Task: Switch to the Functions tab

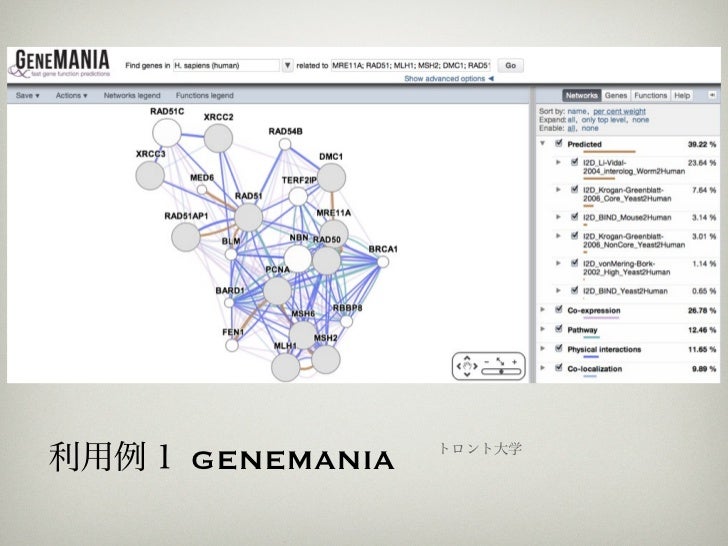Action: (x=650, y=95)
